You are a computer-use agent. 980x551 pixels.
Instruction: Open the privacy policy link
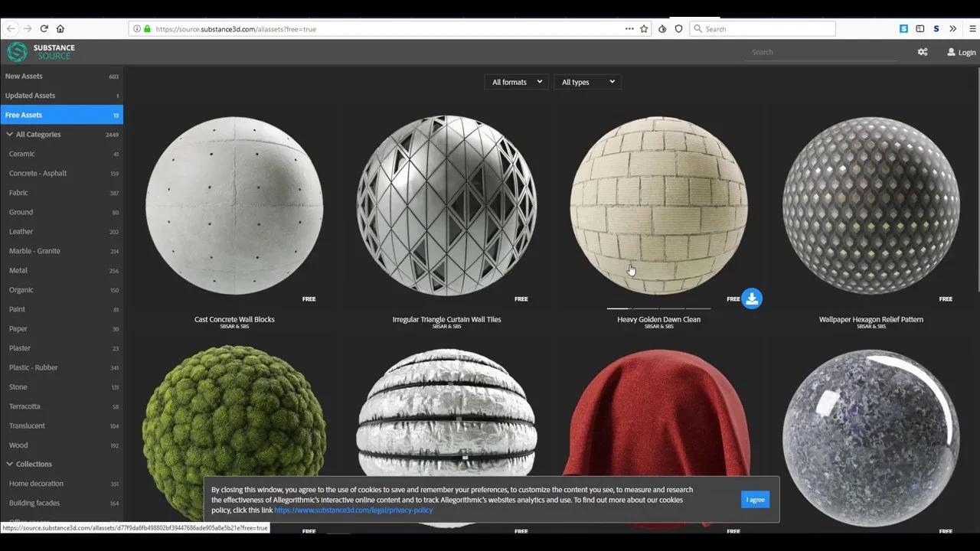point(353,510)
